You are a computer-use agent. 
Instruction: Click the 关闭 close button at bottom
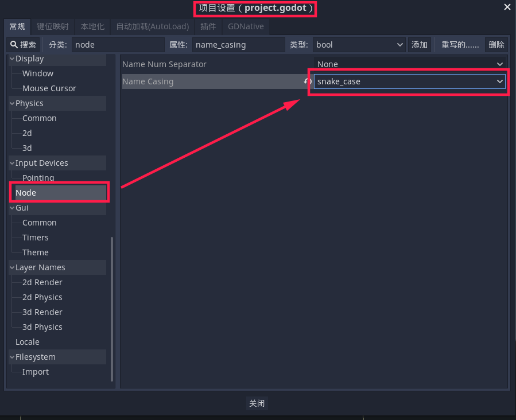tap(257, 403)
